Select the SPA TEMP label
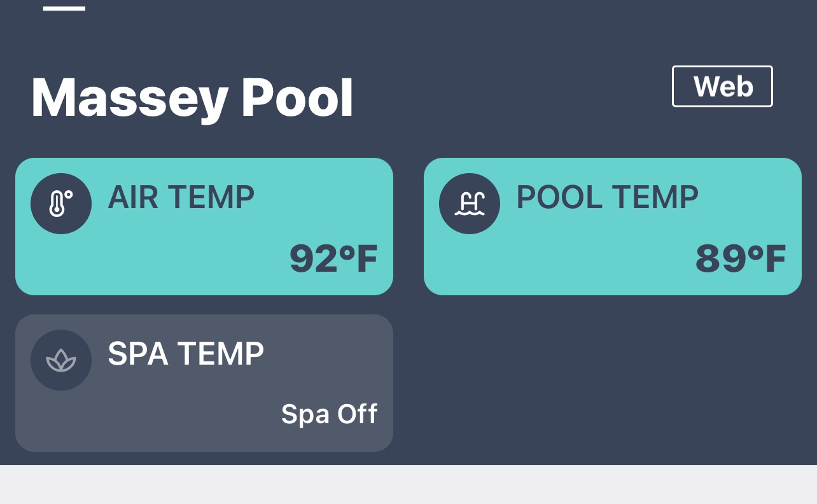This screenshot has width=817, height=504. click(186, 354)
